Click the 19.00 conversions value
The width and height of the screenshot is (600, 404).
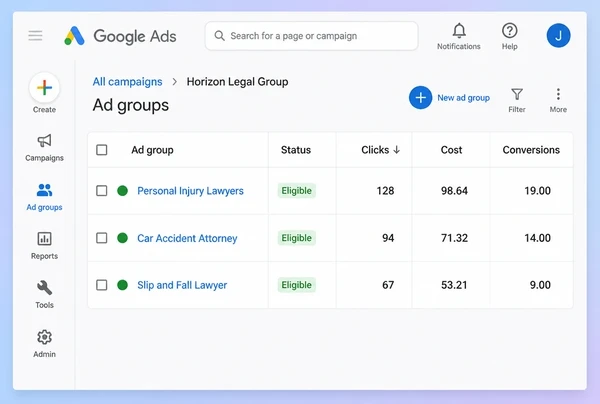click(x=538, y=191)
